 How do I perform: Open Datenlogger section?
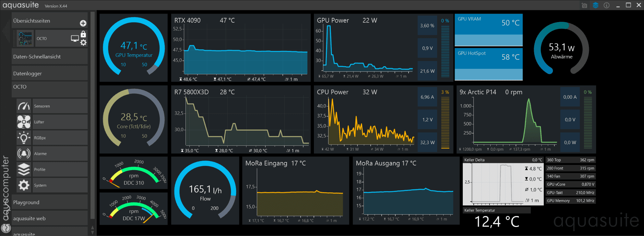click(50, 73)
